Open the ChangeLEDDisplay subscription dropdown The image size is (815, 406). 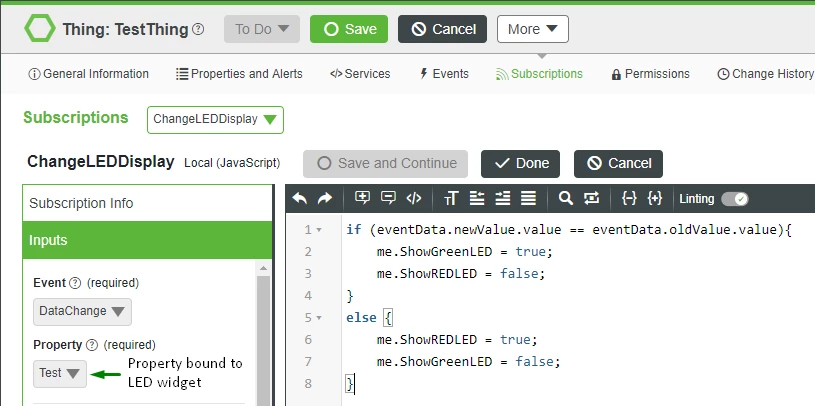tap(215, 120)
